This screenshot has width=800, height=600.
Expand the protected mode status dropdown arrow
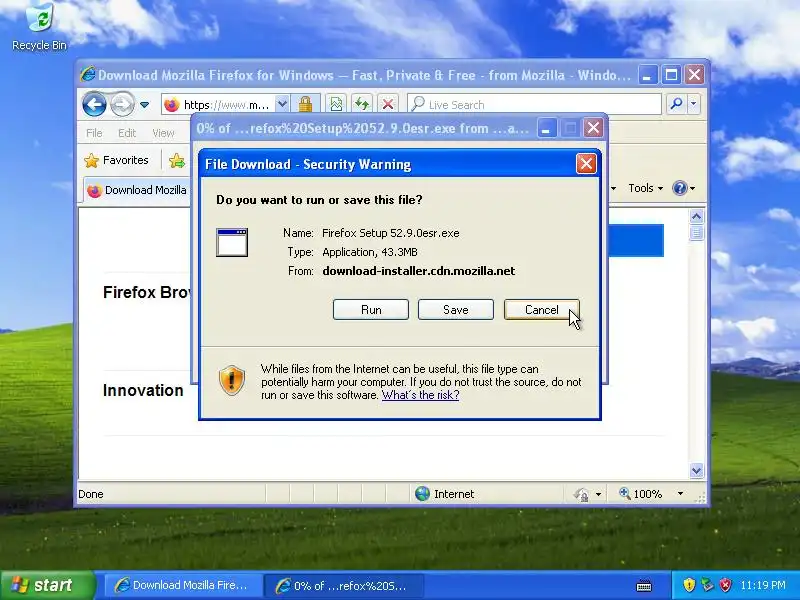(x=598, y=494)
